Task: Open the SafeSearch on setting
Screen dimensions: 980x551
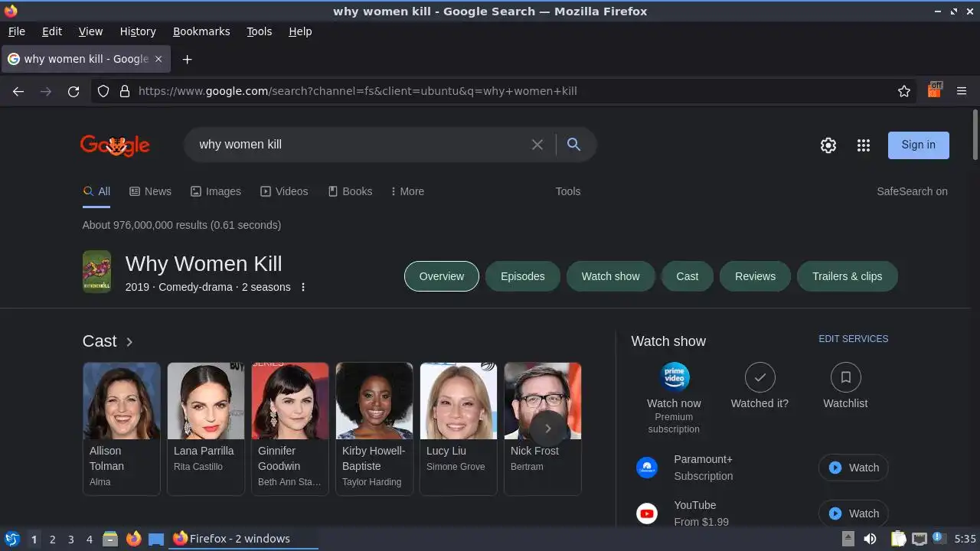Action: coord(912,191)
